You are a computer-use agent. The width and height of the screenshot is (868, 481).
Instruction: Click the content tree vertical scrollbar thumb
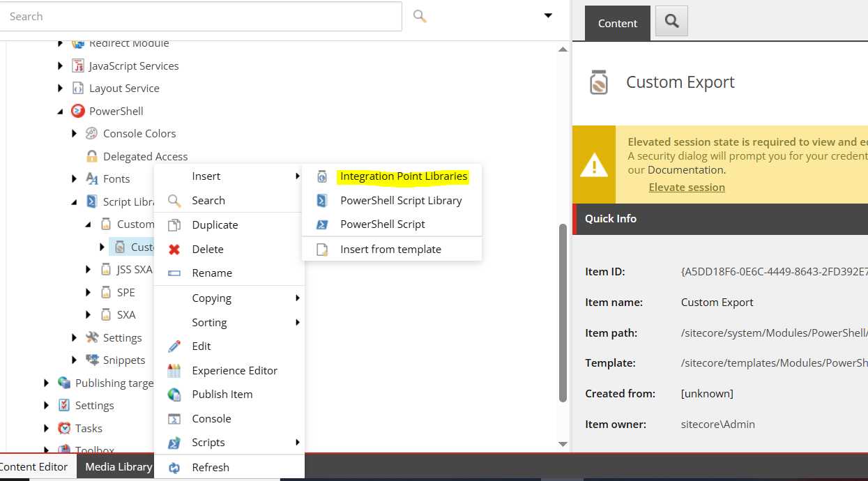click(563, 313)
